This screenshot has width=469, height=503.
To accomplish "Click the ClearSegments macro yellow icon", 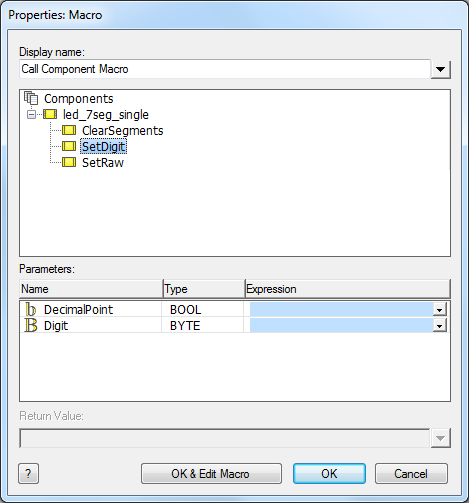I will (x=69, y=130).
